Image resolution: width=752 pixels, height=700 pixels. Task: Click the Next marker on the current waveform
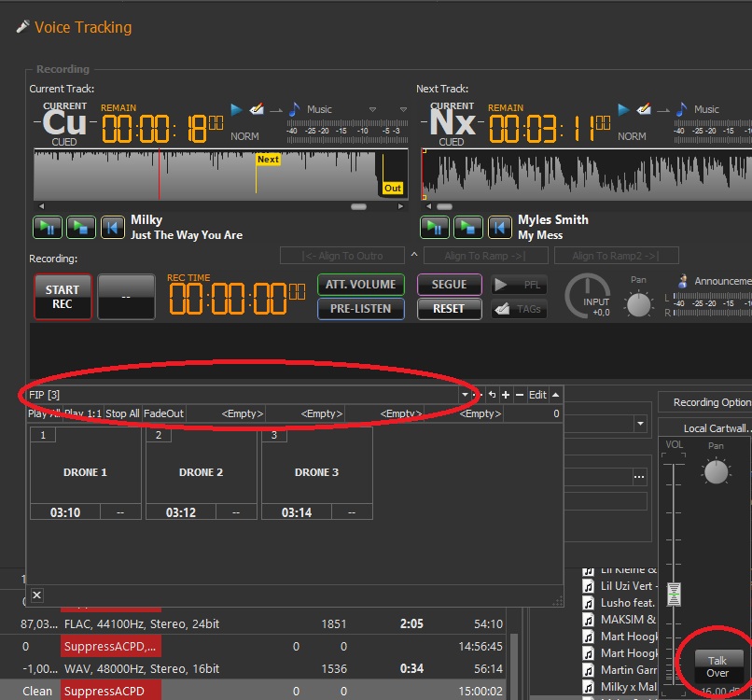click(268, 160)
